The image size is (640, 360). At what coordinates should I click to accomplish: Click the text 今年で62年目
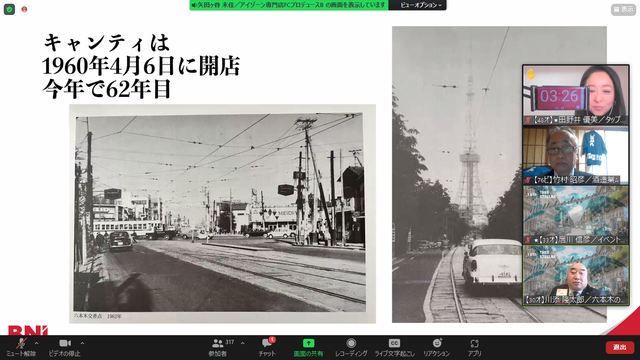coord(107,89)
